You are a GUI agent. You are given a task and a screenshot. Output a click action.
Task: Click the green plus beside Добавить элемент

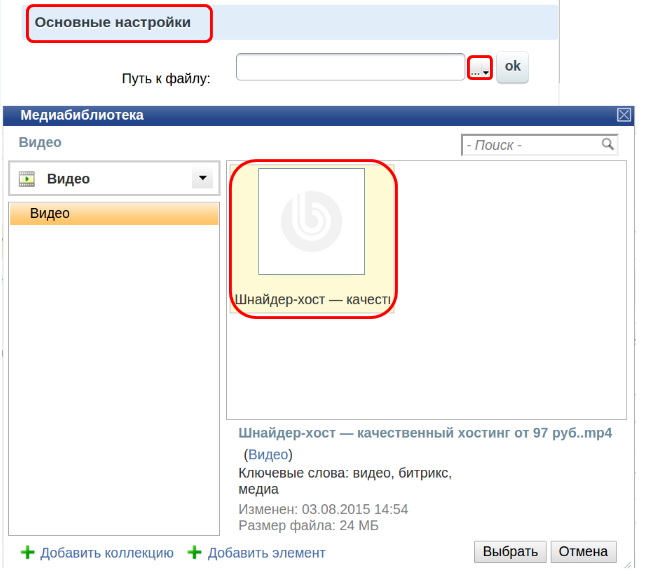click(194, 552)
